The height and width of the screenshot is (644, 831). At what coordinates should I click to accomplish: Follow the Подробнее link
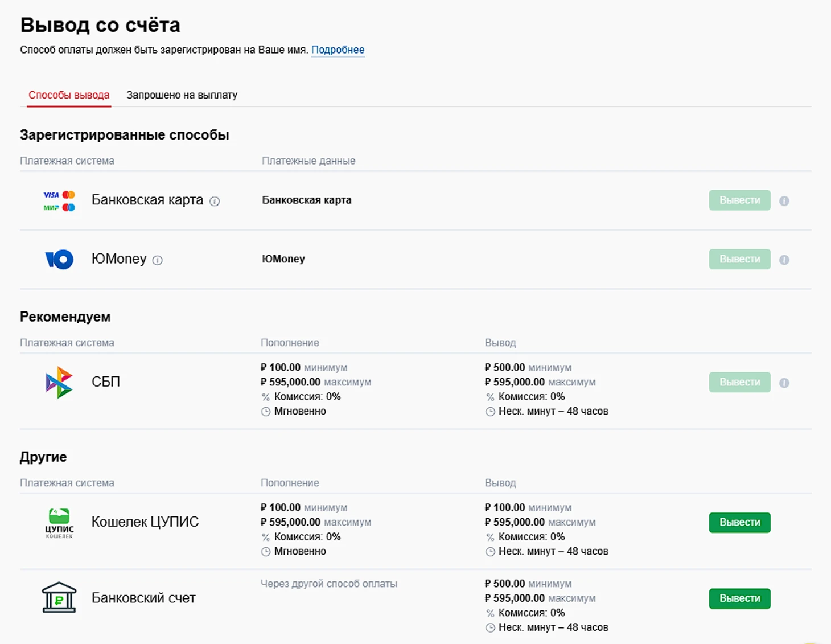click(338, 50)
